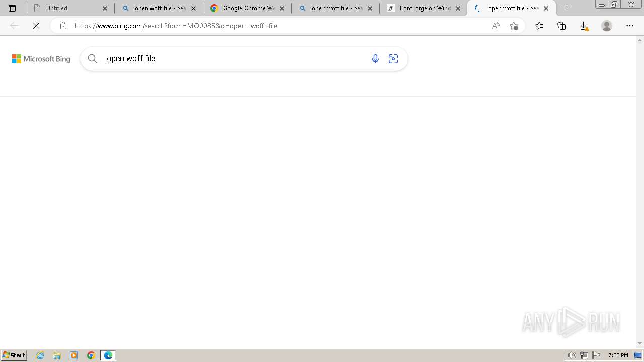Open Google Chrome from taskbar
This screenshot has height=362, width=644.
91,355
